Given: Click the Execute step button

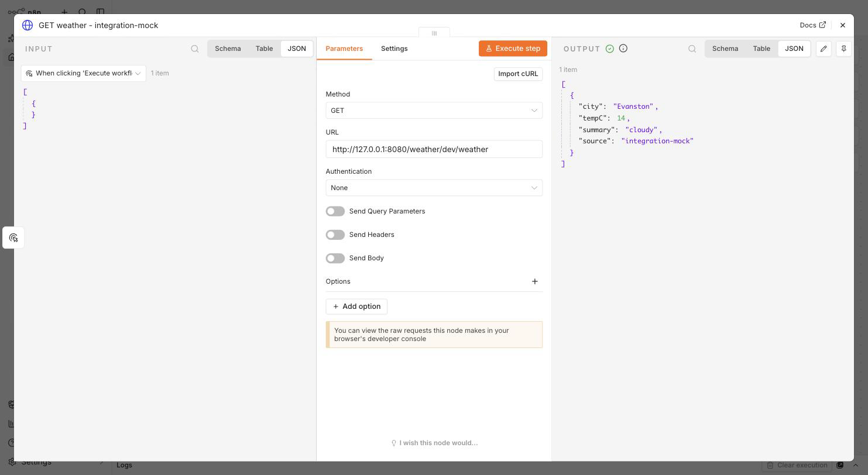Looking at the screenshot, I should click(513, 49).
